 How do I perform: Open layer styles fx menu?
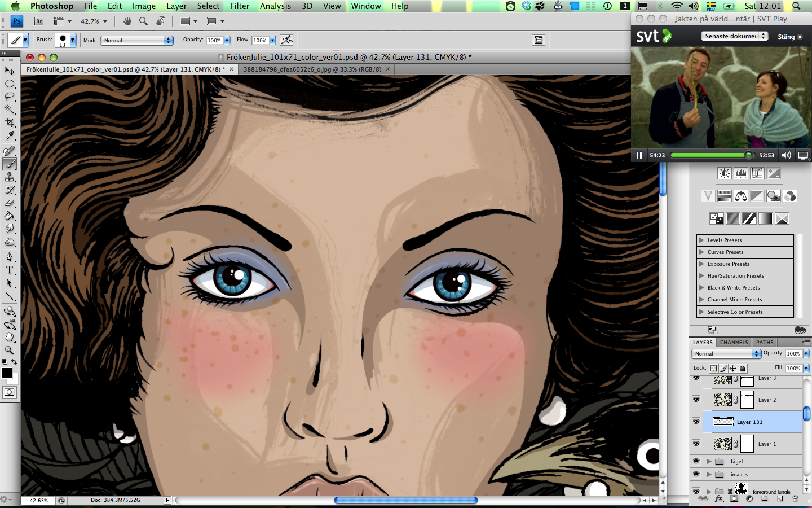click(719, 498)
